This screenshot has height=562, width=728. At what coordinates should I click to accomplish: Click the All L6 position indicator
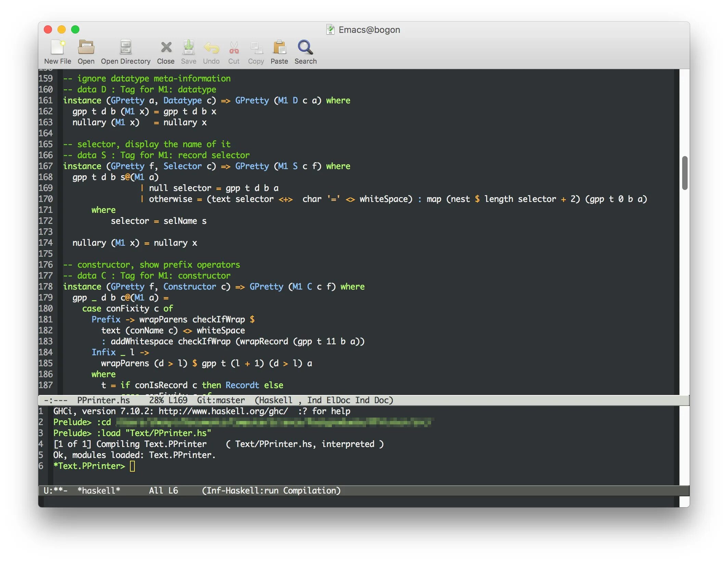[x=163, y=490]
